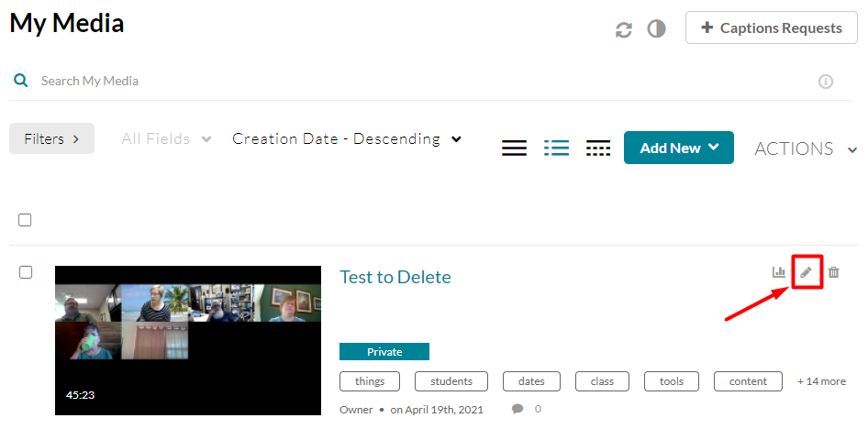This screenshot has width=868, height=429.
Task: Click the Captions Requests button
Action: 771,28
